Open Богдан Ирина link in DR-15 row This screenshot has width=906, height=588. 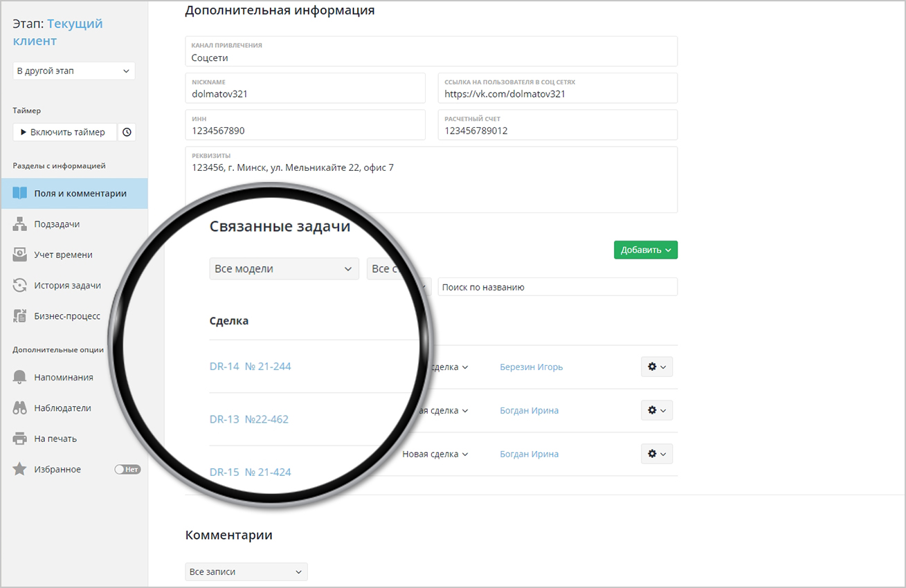pos(529,454)
